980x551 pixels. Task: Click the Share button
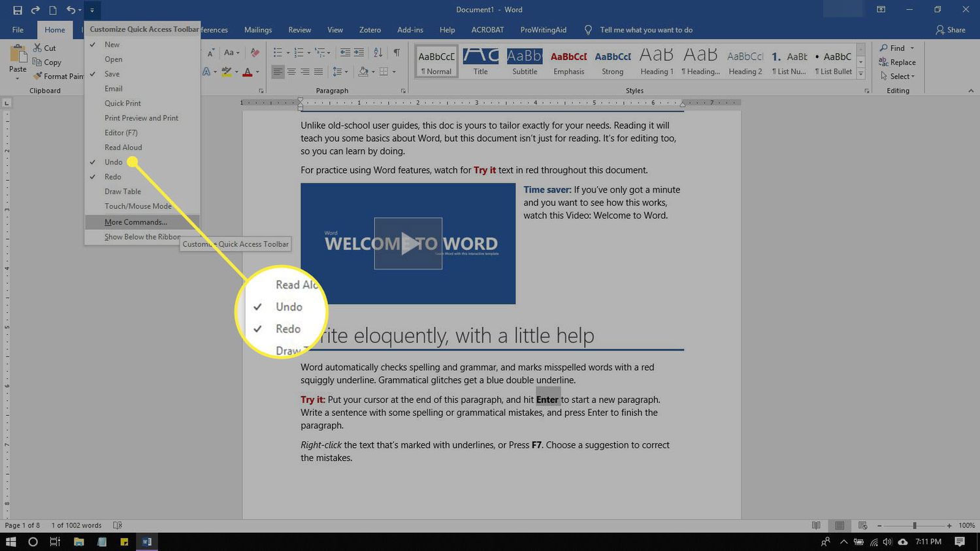click(951, 30)
